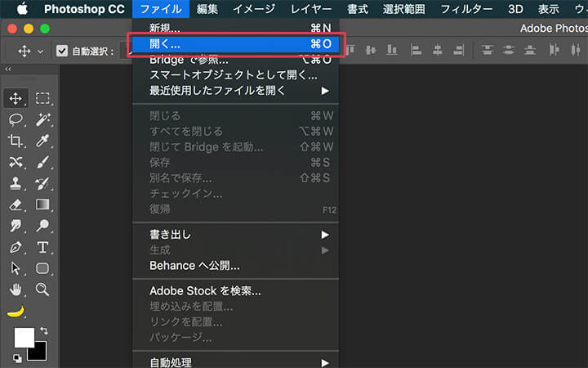Select the Crop tool
The width and height of the screenshot is (588, 368).
(x=16, y=141)
